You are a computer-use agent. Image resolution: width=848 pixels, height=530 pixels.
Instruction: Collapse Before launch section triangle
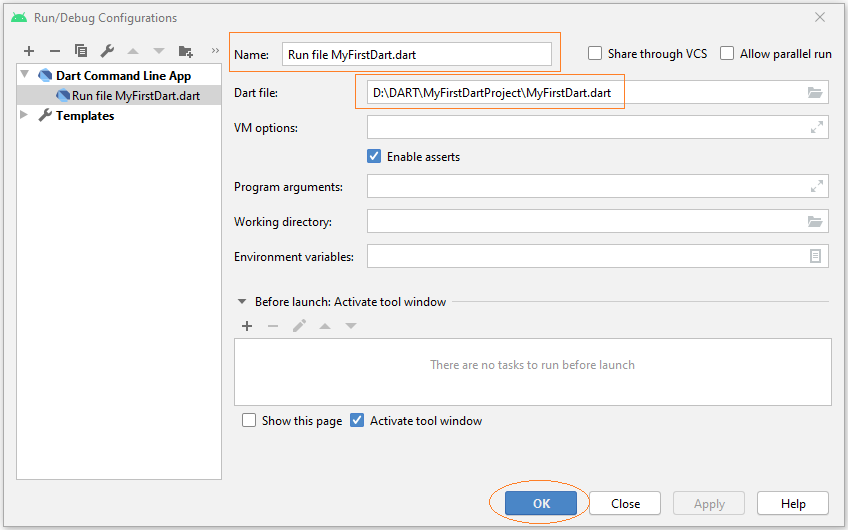point(242,302)
